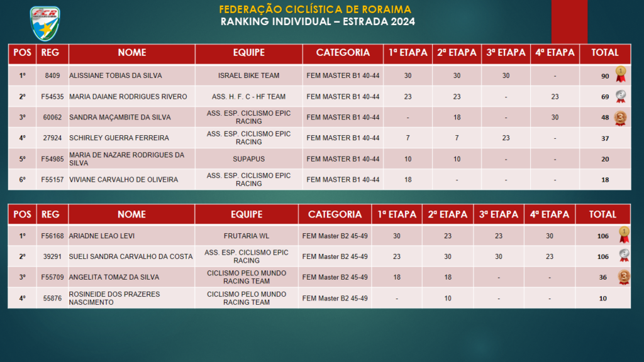
Task: Click 3ª etapa score 23 in Schirley's row
Action: point(506,138)
